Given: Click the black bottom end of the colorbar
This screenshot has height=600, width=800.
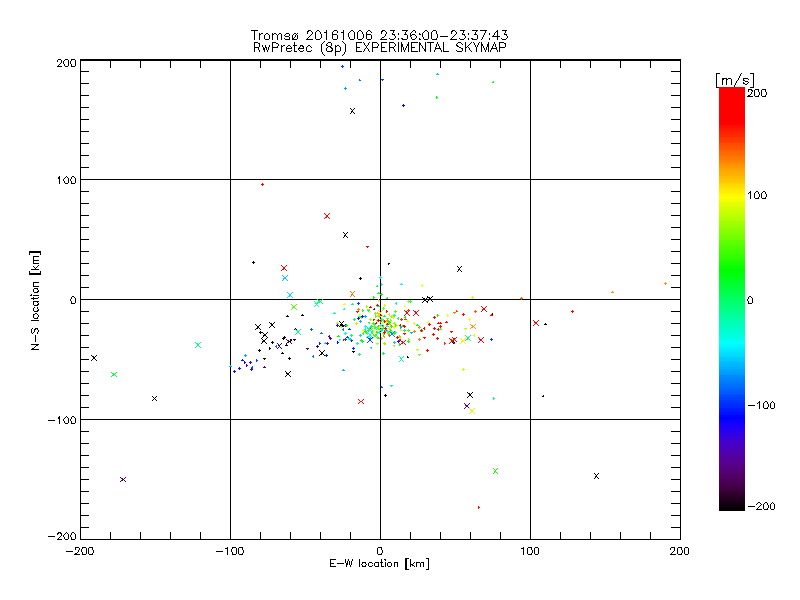Looking at the screenshot, I should point(731,505).
